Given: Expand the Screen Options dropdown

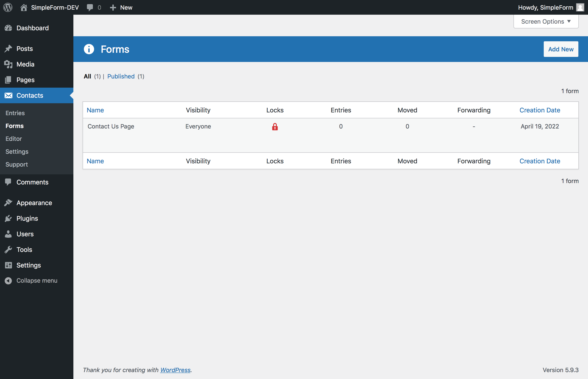Looking at the screenshot, I should [x=546, y=21].
